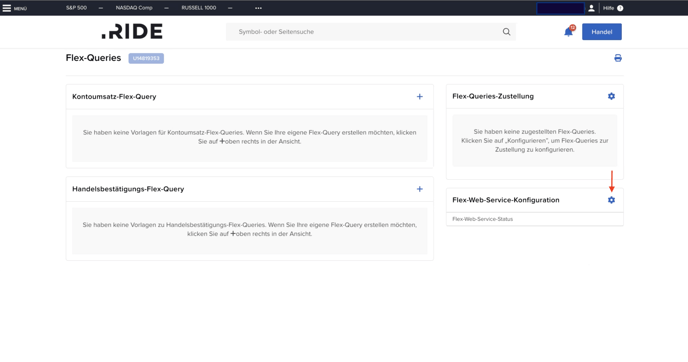Click the notification bell icon
Image resolution: width=688 pixels, height=362 pixels.
coord(569,32)
